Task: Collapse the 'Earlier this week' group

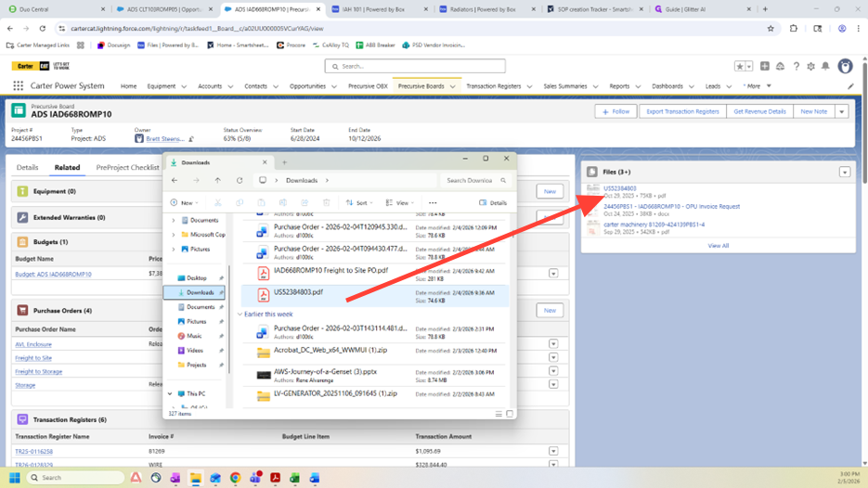Action: (240, 315)
